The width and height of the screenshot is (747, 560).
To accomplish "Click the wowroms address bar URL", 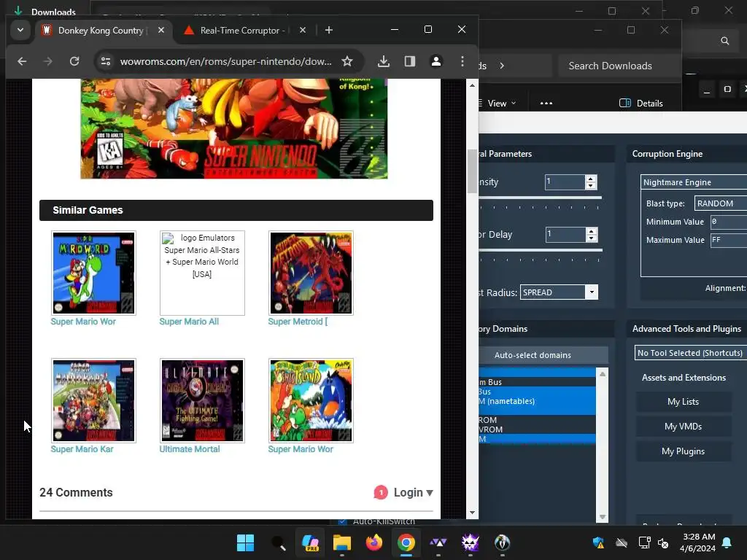I will [226, 61].
